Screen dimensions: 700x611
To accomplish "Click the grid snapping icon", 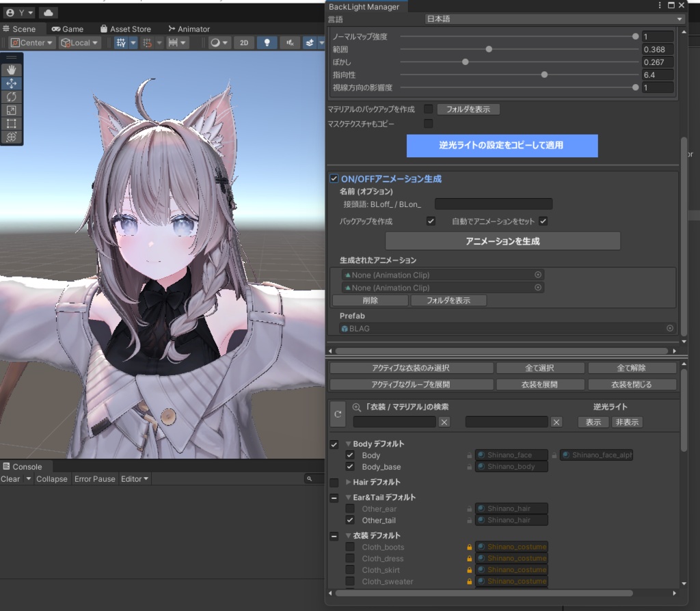I will (x=121, y=43).
